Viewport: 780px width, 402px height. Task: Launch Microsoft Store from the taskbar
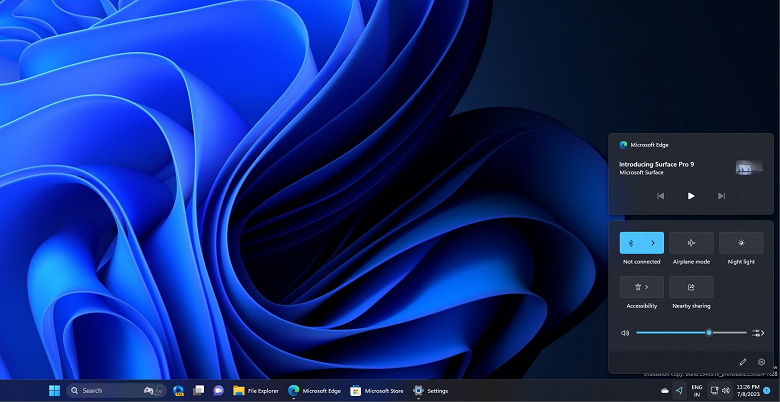(376, 390)
